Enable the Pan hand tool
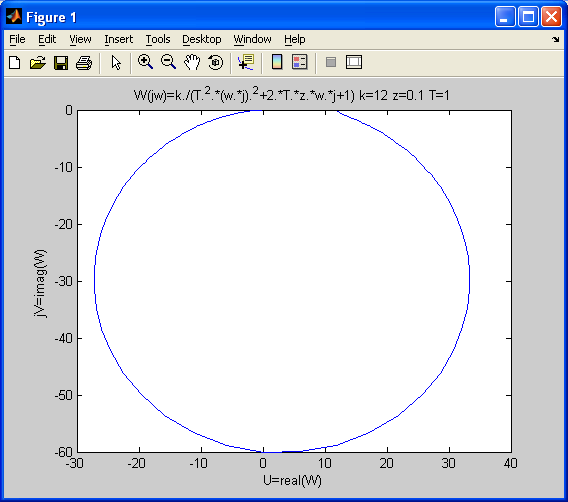 (x=192, y=62)
